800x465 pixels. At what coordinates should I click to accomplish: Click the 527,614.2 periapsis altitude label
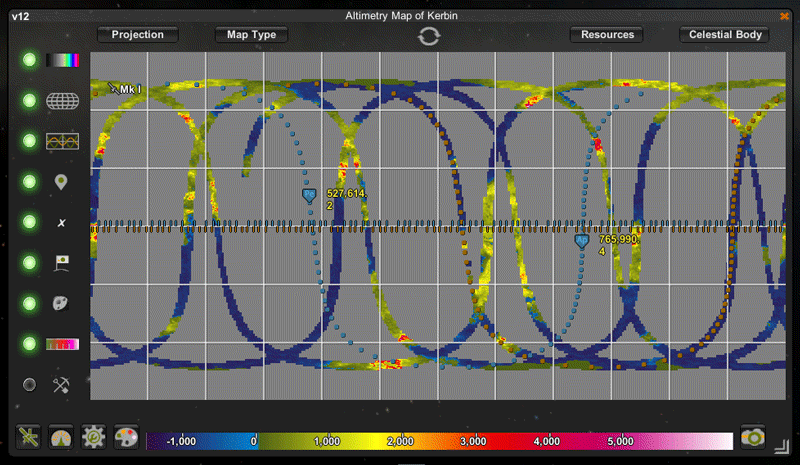pyautogui.click(x=346, y=199)
